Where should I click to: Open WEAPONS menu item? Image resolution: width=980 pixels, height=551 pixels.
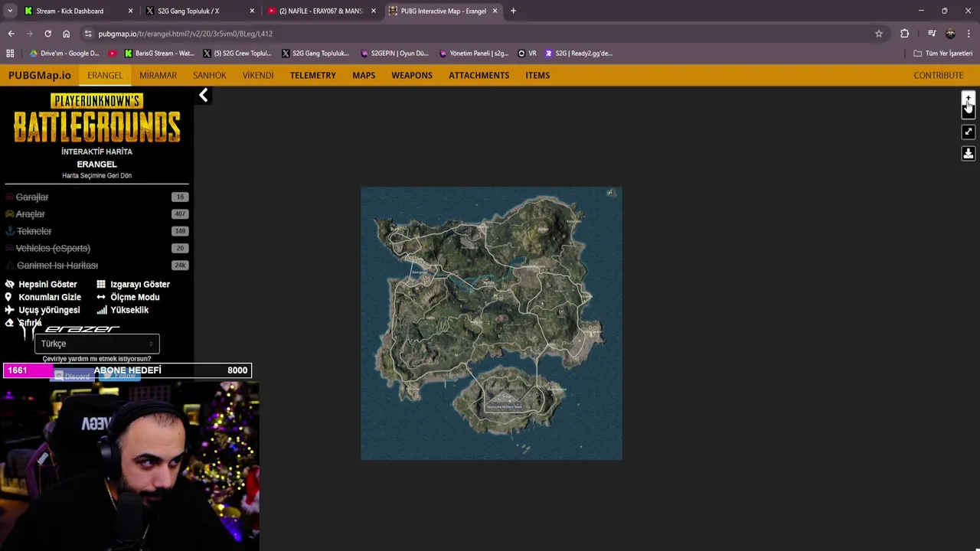412,75
